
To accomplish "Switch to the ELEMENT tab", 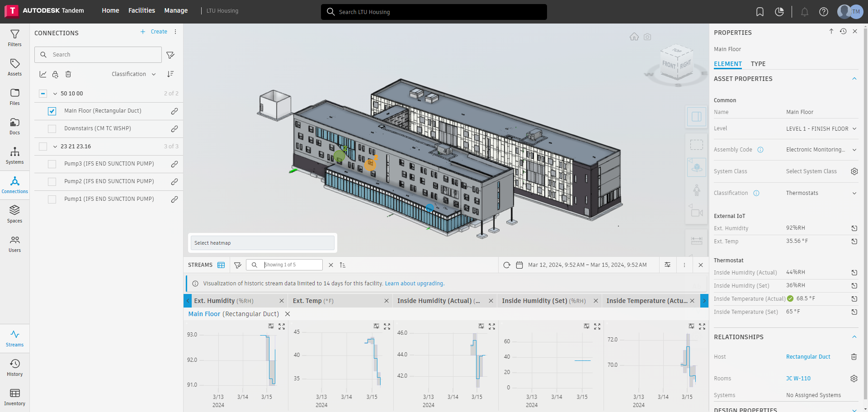I will (x=728, y=64).
